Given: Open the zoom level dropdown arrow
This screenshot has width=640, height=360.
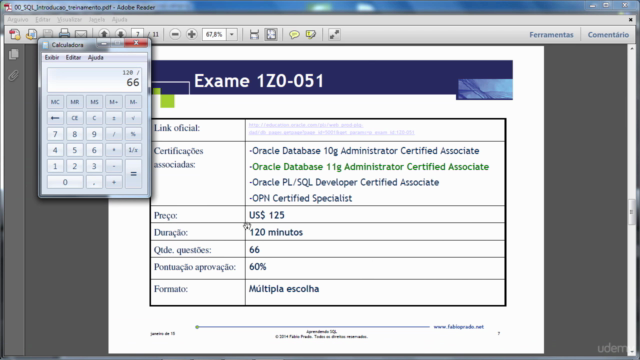Looking at the screenshot, I should click(232, 34).
